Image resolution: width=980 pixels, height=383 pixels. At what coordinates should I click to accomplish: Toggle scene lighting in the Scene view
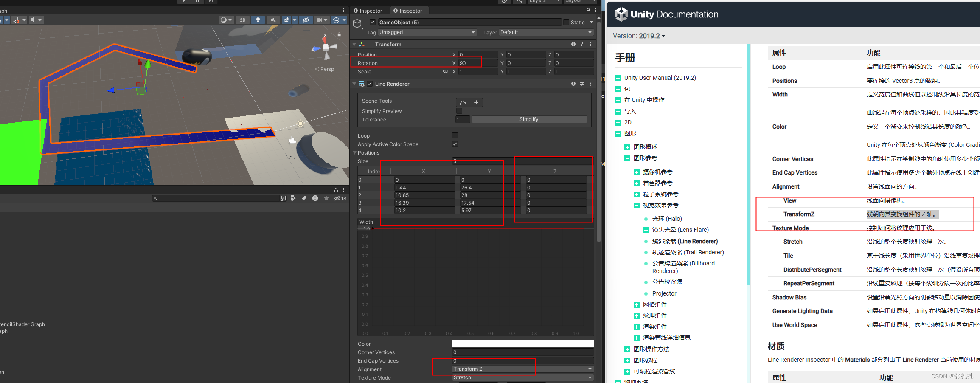tap(258, 20)
